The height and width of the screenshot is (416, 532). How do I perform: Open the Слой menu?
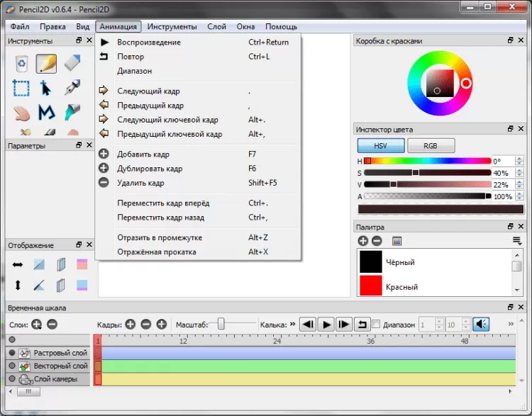[216, 26]
